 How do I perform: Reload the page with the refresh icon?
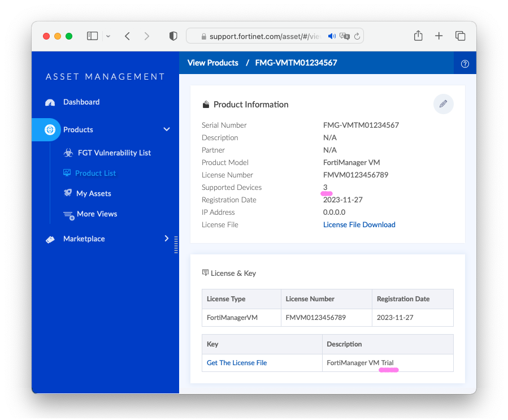coord(357,36)
